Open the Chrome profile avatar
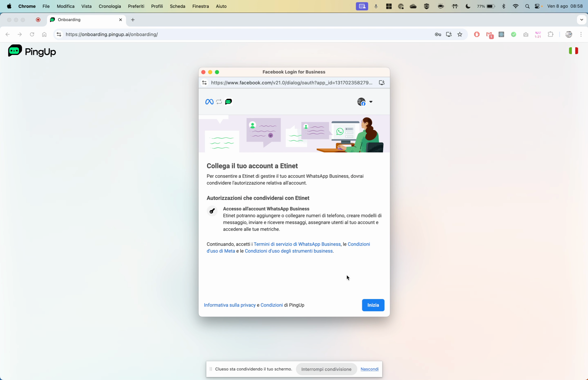The width and height of the screenshot is (588, 380). click(x=569, y=34)
